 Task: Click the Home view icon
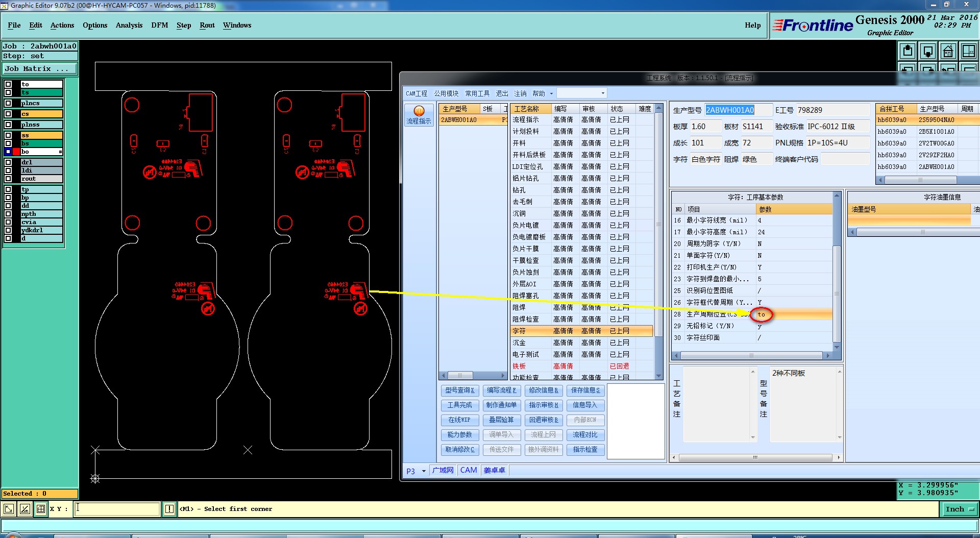948,51
